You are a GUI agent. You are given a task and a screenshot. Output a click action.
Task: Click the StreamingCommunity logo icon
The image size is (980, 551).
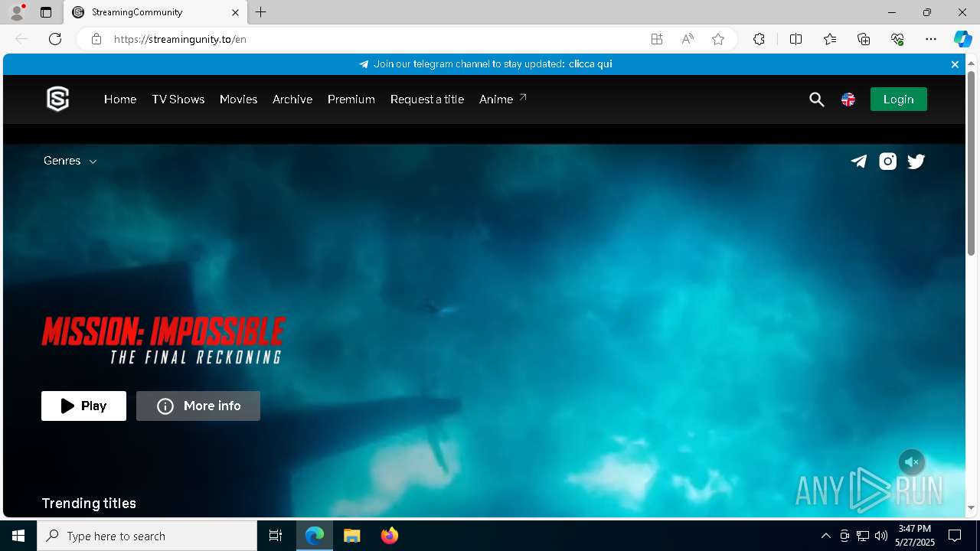(57, 99)
